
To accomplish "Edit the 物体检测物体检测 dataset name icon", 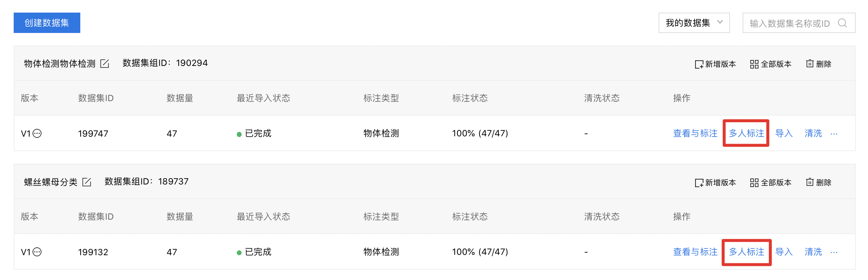I will 105,64.
